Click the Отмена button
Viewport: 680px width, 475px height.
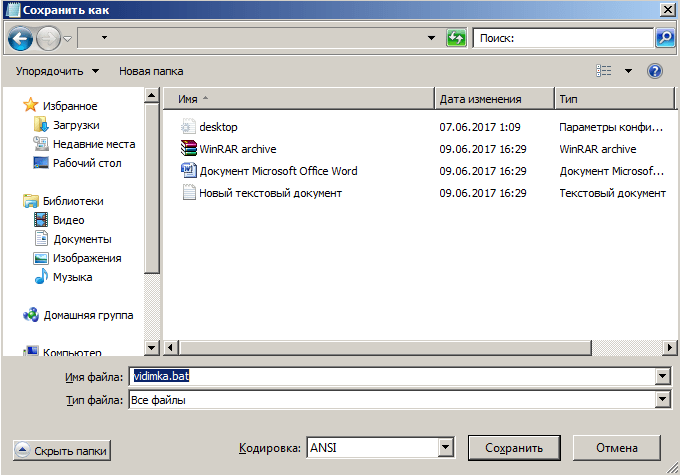pyautogui.click(x=617, y=448)
